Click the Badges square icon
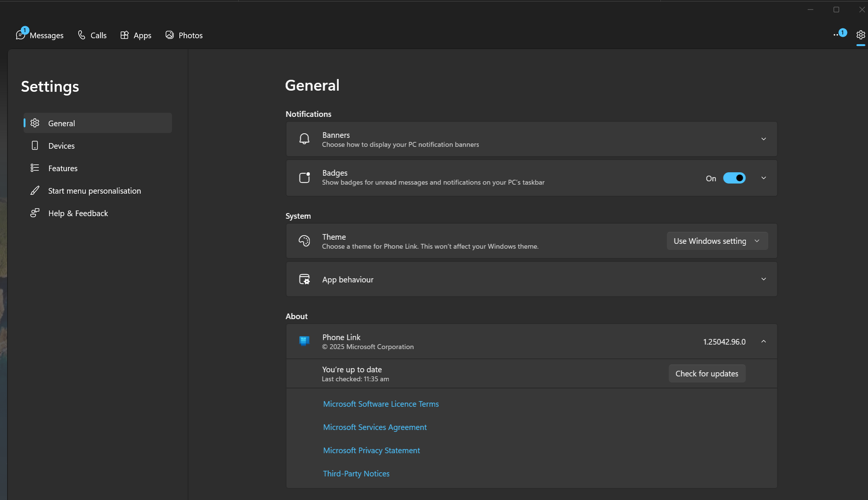 (304, 178)
